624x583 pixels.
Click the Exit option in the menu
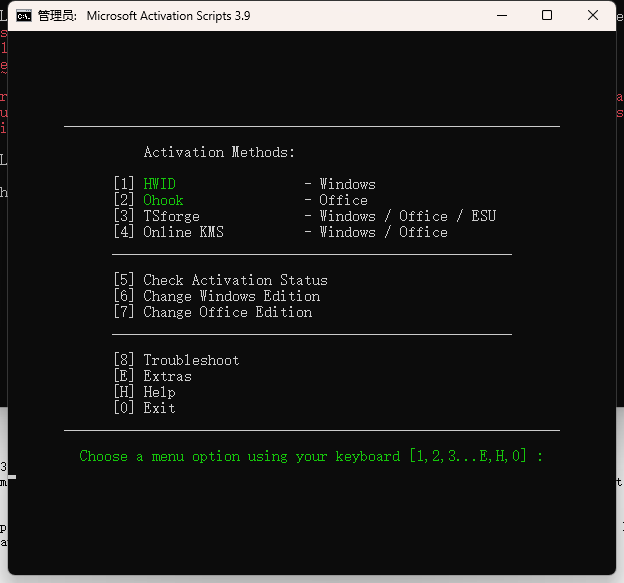click(x=159, y=408)
